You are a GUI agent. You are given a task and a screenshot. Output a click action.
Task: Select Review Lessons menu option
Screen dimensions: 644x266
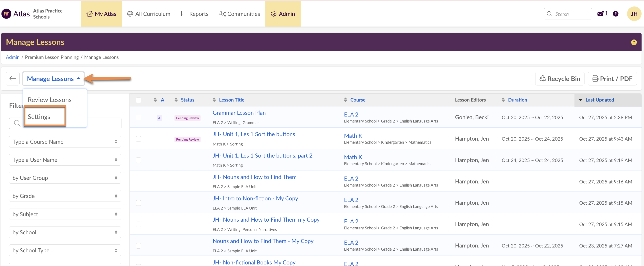click(49, 100)
